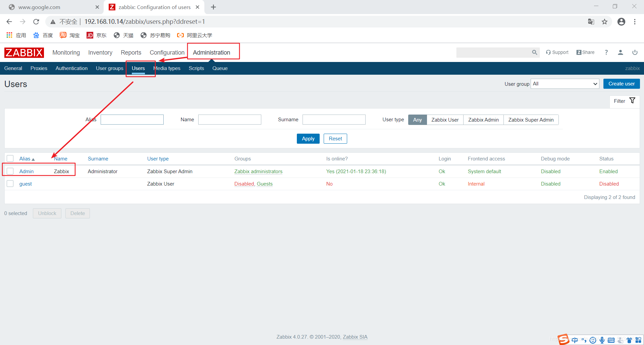Open the Queue submenu
The height and width of the screenshot is (345, 644).
(220, 68)
